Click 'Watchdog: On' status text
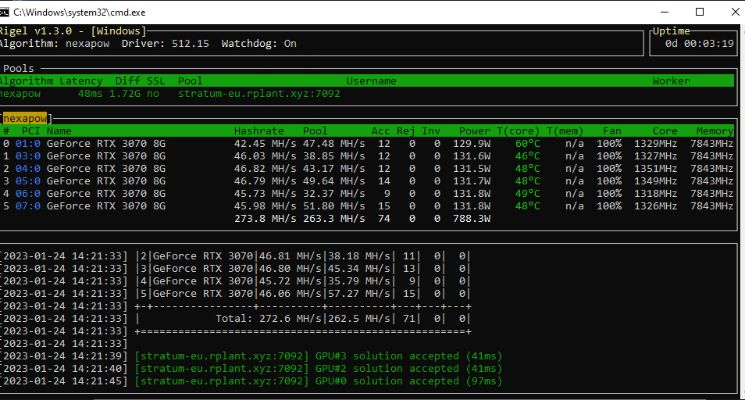Viewport: 745px width, 400px height. [259, 44]
